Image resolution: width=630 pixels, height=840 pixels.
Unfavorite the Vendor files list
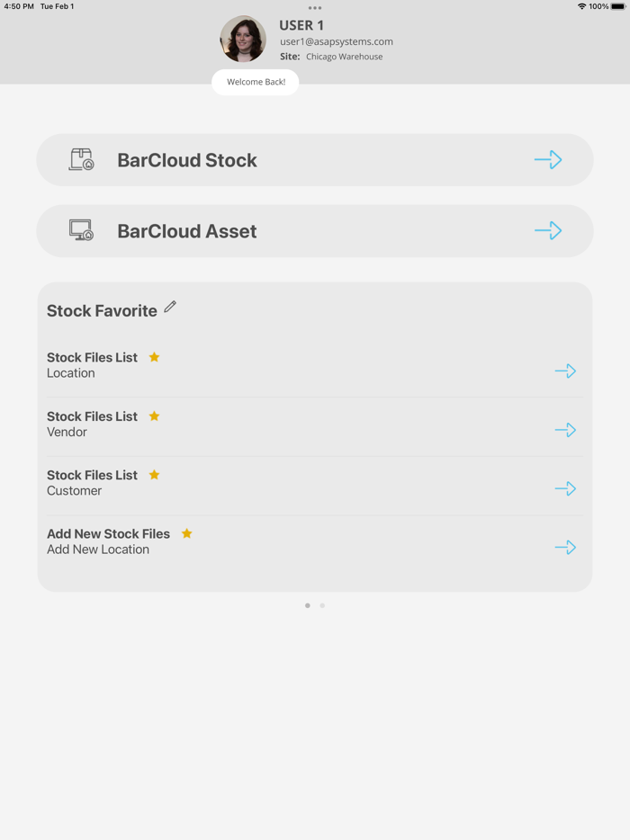154,416
